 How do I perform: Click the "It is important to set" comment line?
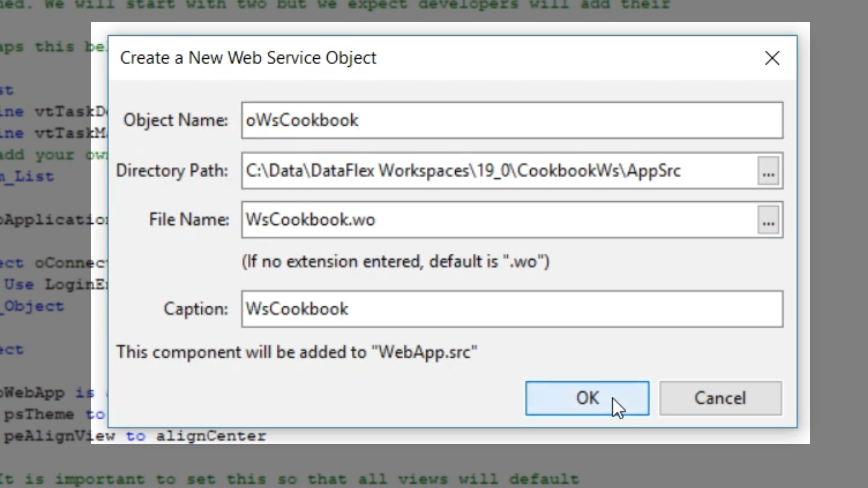click(x=289, y=479)
